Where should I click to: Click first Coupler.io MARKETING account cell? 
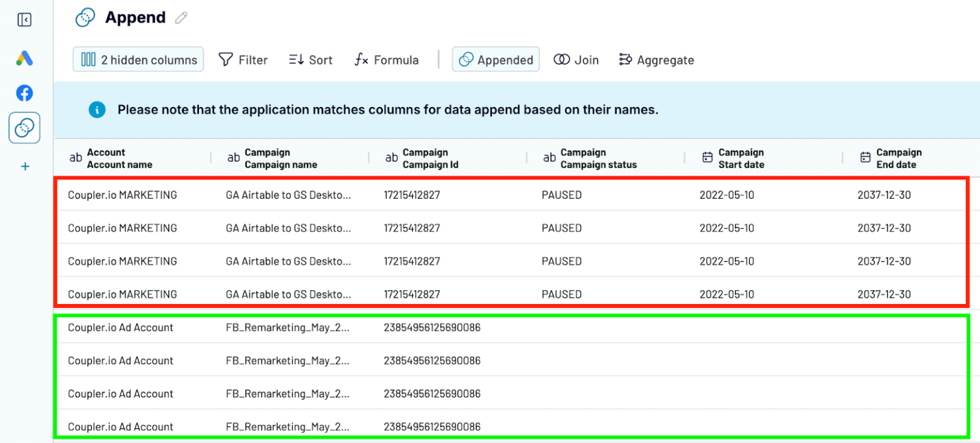tap(122, 195)
